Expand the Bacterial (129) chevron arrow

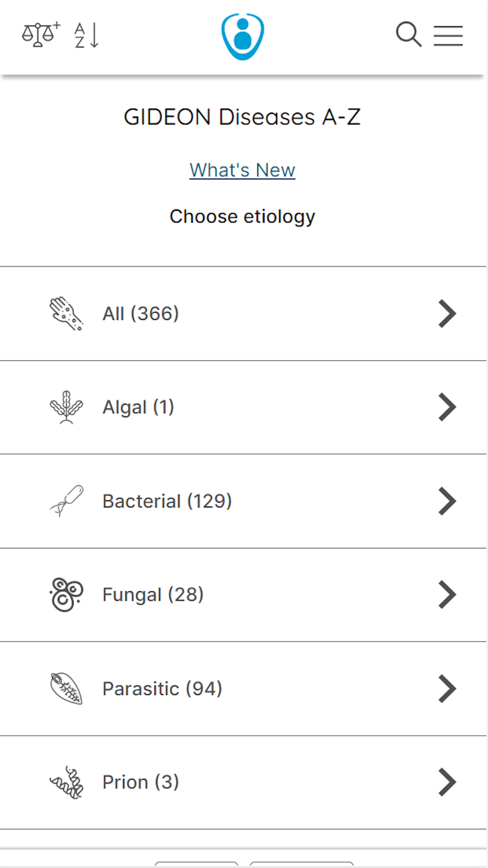click(447, 501)
